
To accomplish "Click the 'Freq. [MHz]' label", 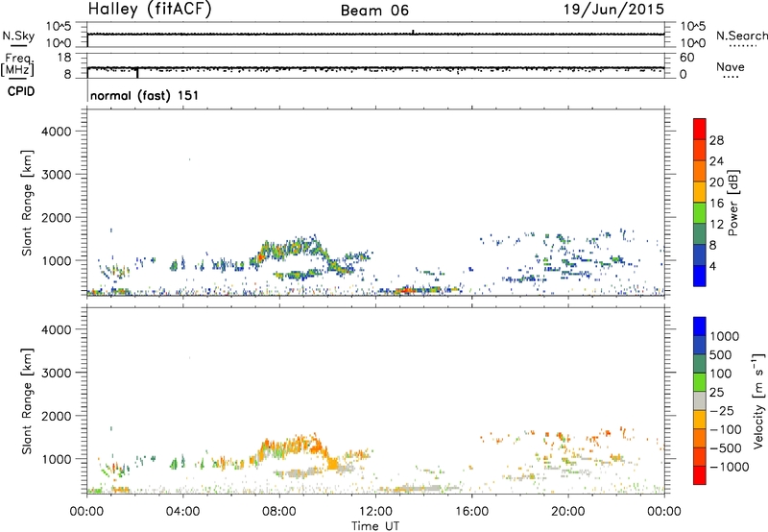I will pos(18,65).
